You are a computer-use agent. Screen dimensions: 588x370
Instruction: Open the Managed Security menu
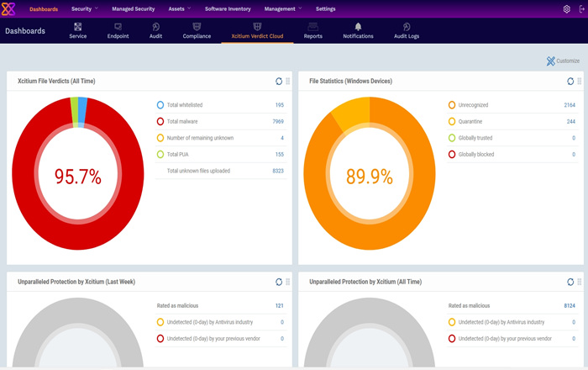(133, 8)
